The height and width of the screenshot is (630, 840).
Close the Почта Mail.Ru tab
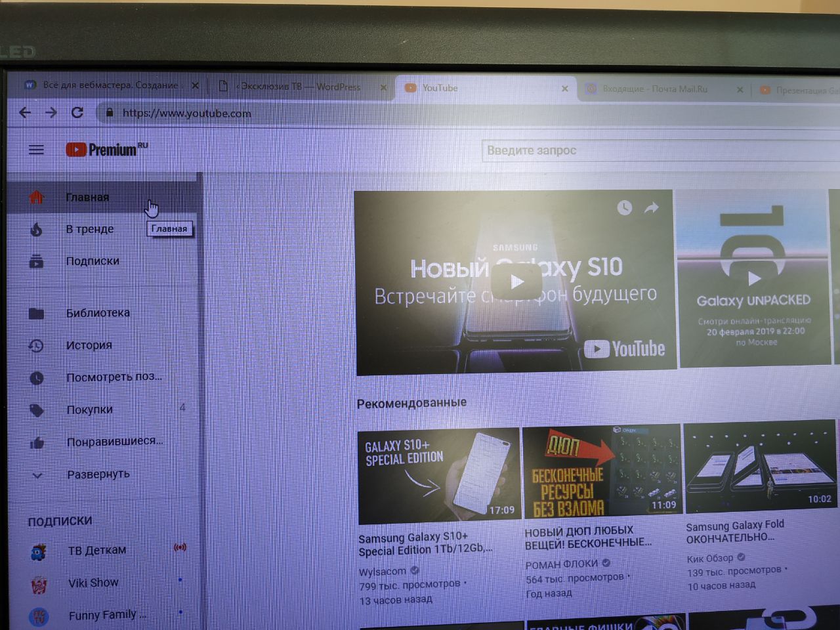(740, 89)
